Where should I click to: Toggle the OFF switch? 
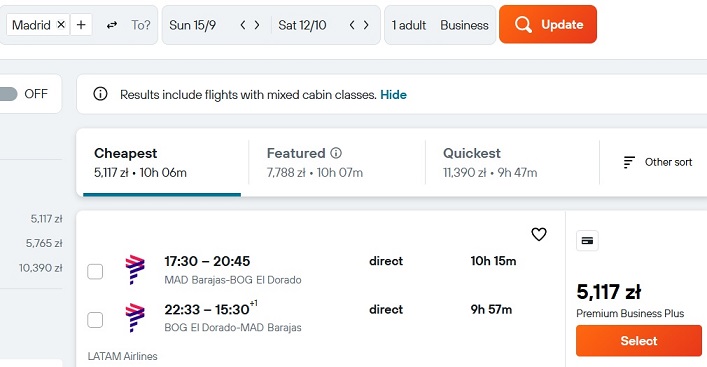[x=9, y=94]
